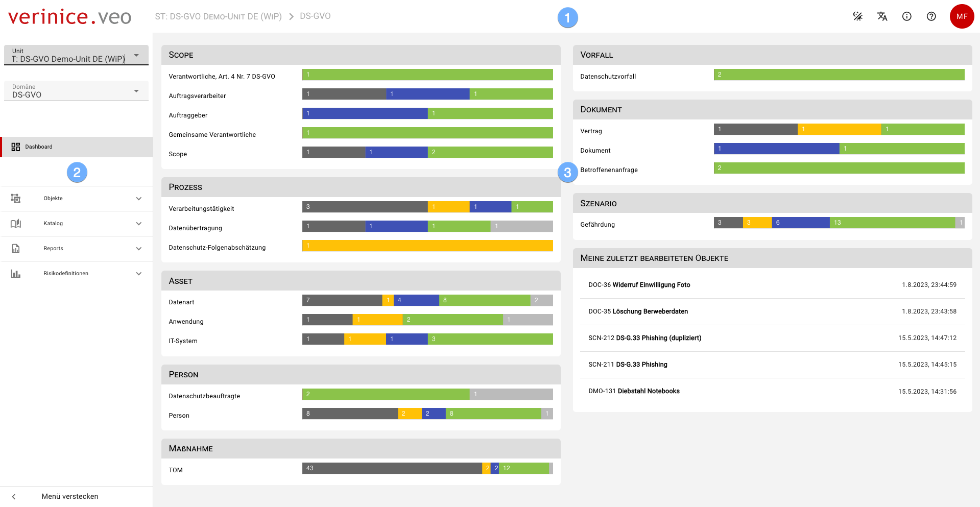Open the Domäne DS-GVO dropdown
The image size is (980, 507).
click(76, 91)
